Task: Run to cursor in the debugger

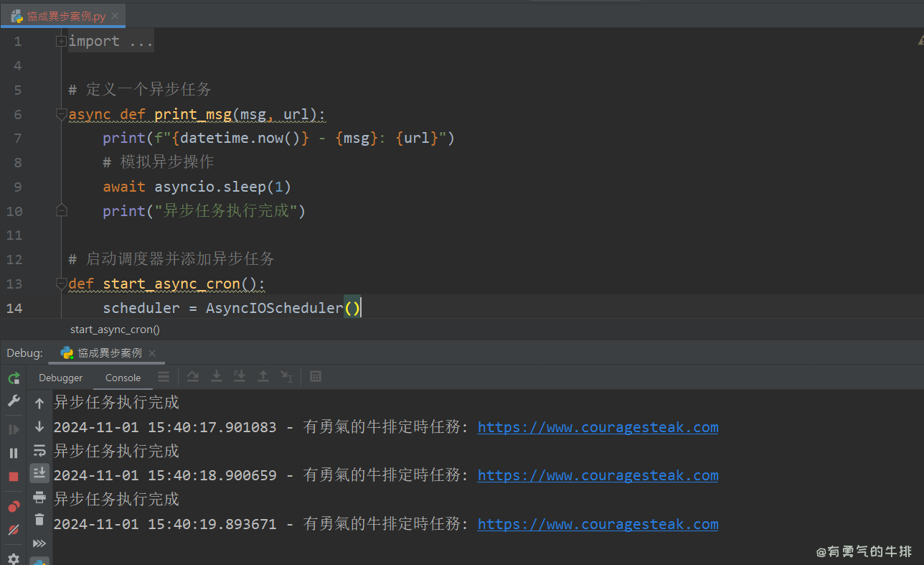Action: coord(287,376)
